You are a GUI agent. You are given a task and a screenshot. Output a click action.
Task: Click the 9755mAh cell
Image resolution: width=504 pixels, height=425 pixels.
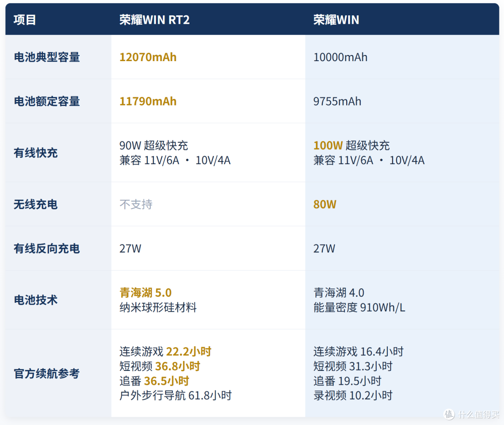point(337,101)
